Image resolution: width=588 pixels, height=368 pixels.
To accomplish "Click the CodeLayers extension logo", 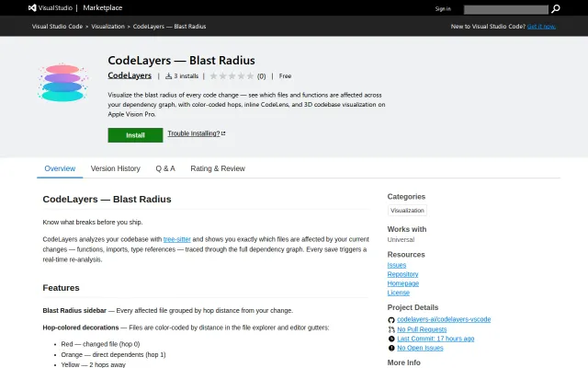I will (62, 82).
